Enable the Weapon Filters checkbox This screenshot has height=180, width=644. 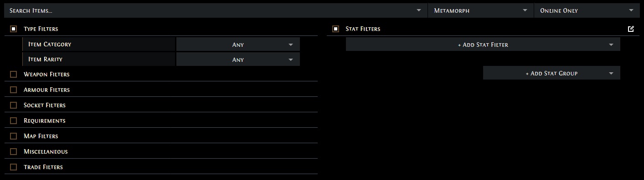[x=14, y=75]
